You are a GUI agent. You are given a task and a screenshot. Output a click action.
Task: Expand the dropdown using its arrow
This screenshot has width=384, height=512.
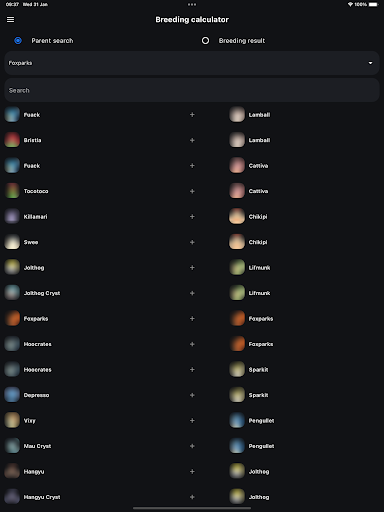tap(370, 63)
